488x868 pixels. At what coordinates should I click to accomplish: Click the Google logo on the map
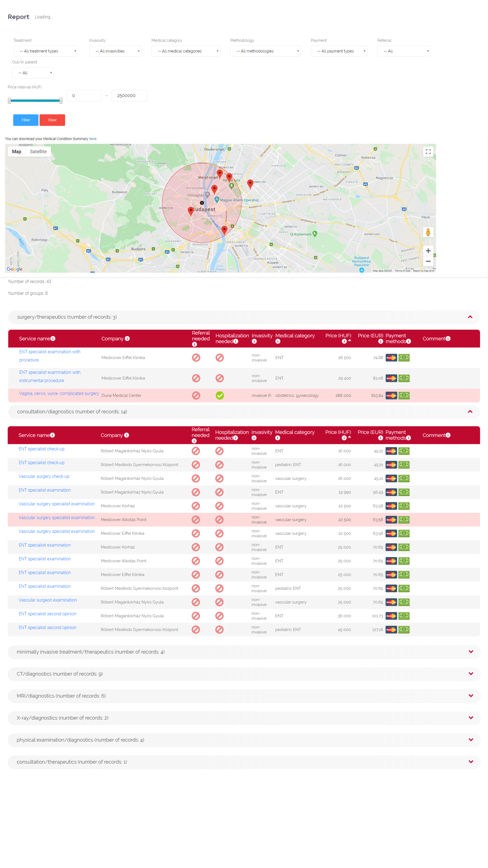click(15, 269)
